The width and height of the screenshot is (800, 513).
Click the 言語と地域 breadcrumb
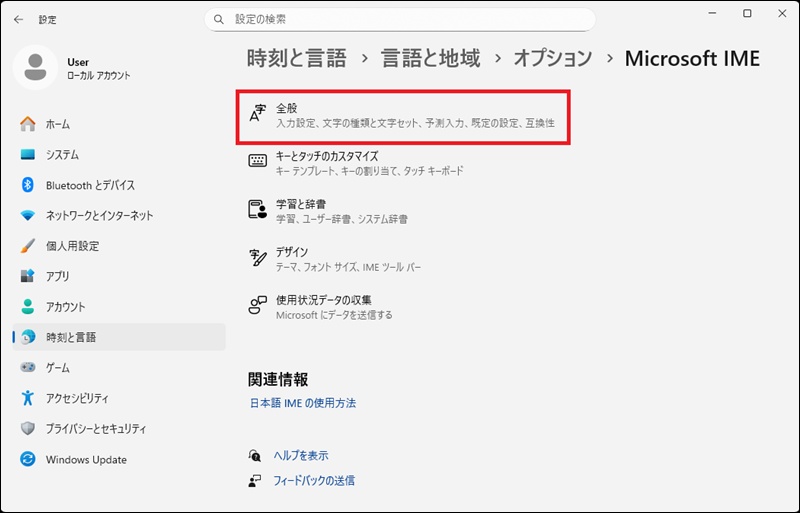[x=430, y=58]
